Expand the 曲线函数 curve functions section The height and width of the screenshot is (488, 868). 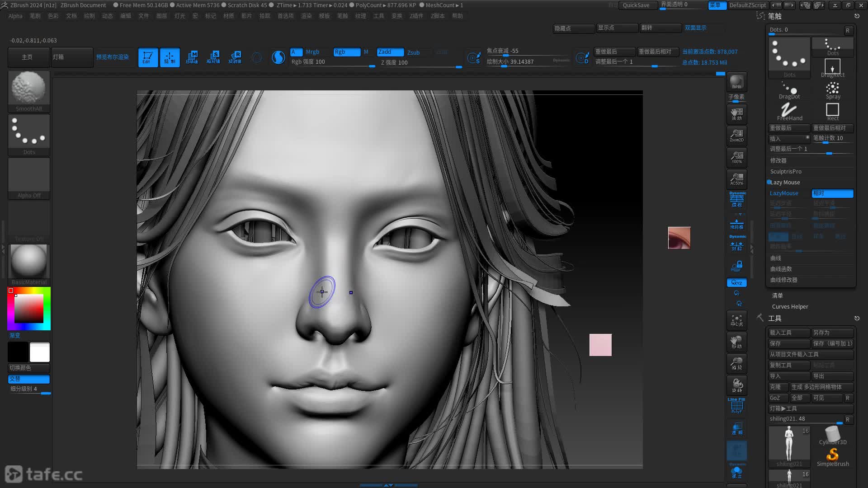[781, 269]
